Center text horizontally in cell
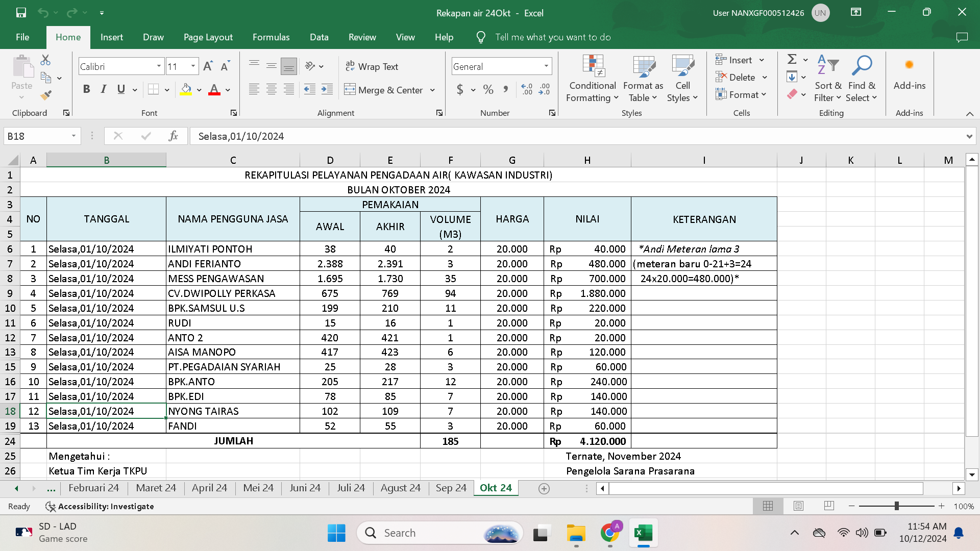The image size is (980, 551). click(x=272, y=90)
